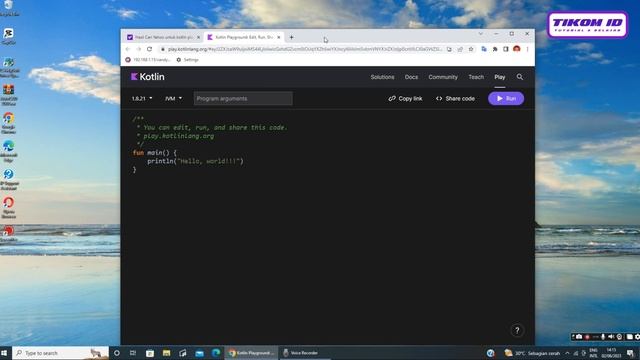Open the Chrome extensions puzzle icon
Screen dimensions: 640x360
point(495,49)
